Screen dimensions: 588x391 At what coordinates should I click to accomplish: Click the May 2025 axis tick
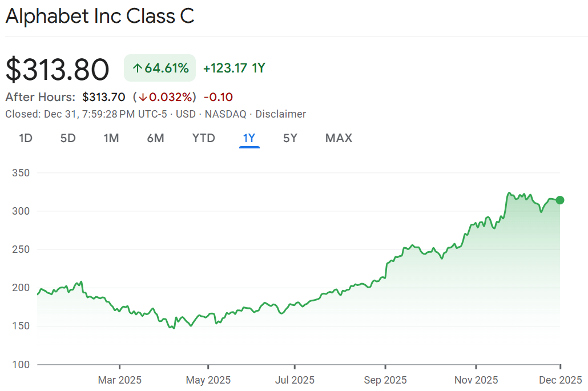(208, 366)
